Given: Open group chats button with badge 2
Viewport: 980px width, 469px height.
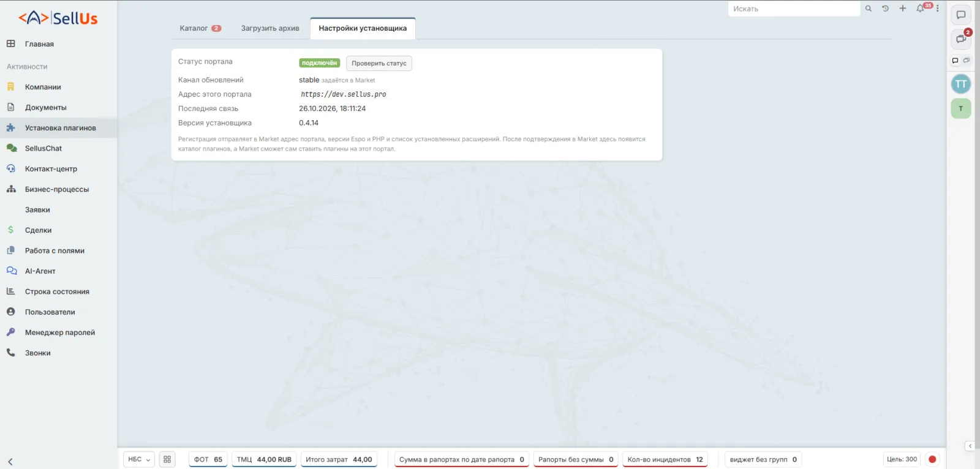Looking at the screenshot, I should point(961,39).
